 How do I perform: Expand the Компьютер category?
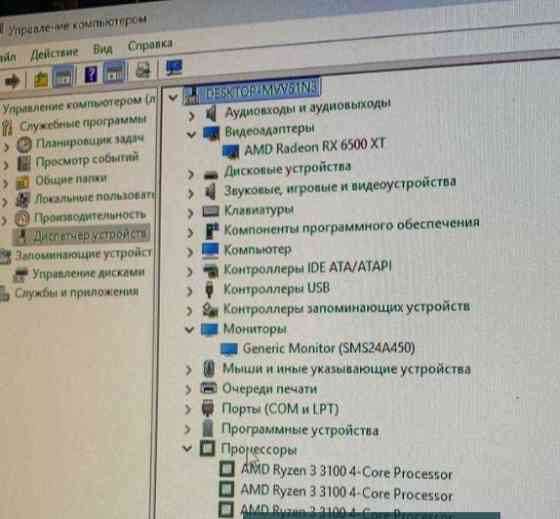click(x=190, y=252)
